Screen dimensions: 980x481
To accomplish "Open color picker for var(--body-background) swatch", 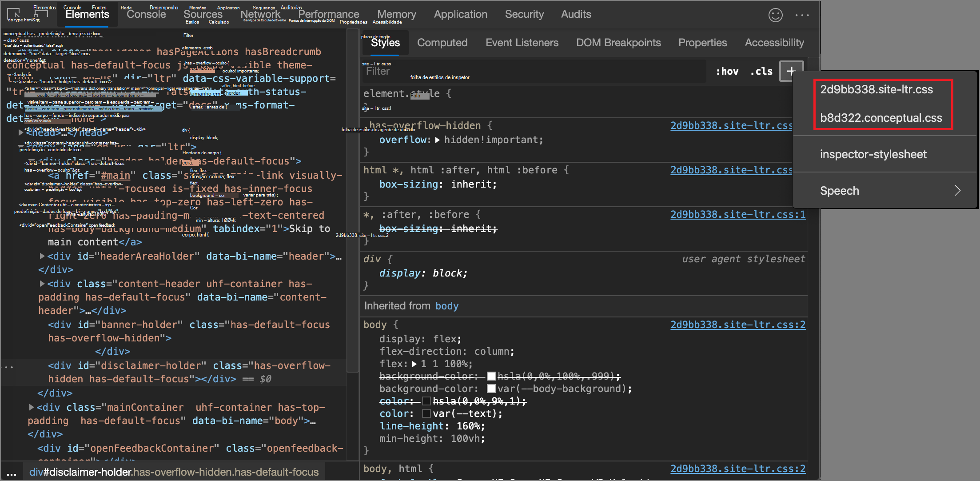I will (x=491, y=389).
